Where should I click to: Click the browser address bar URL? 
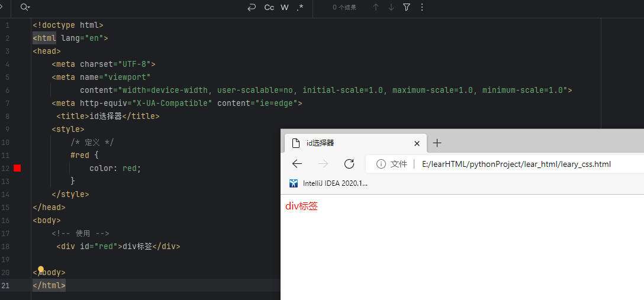(516, 164)
